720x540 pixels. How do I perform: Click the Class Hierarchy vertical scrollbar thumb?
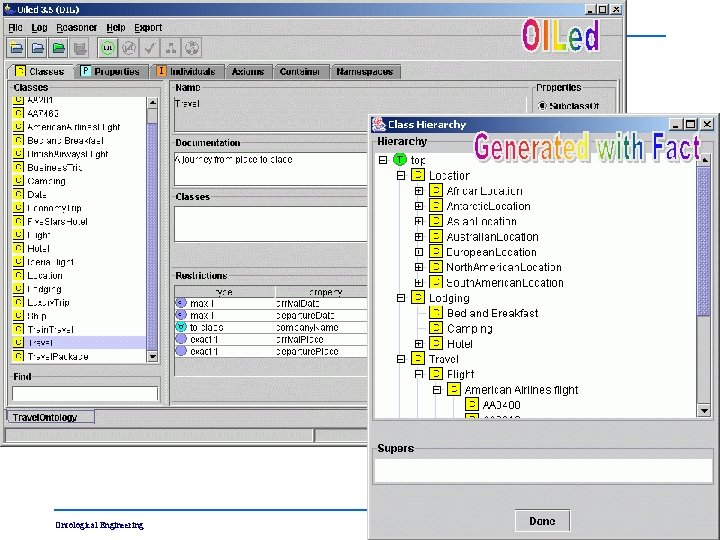[x=703, y=241]
